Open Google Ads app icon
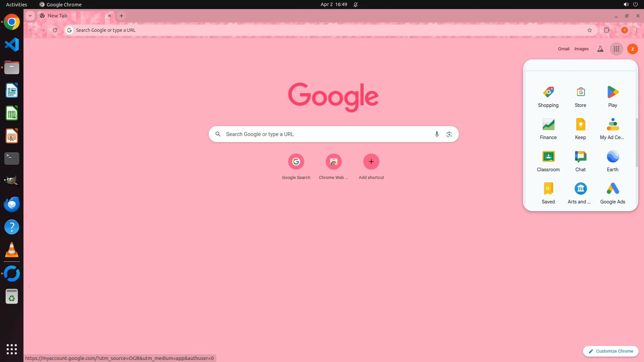The image size is (644, 362). 612,193
